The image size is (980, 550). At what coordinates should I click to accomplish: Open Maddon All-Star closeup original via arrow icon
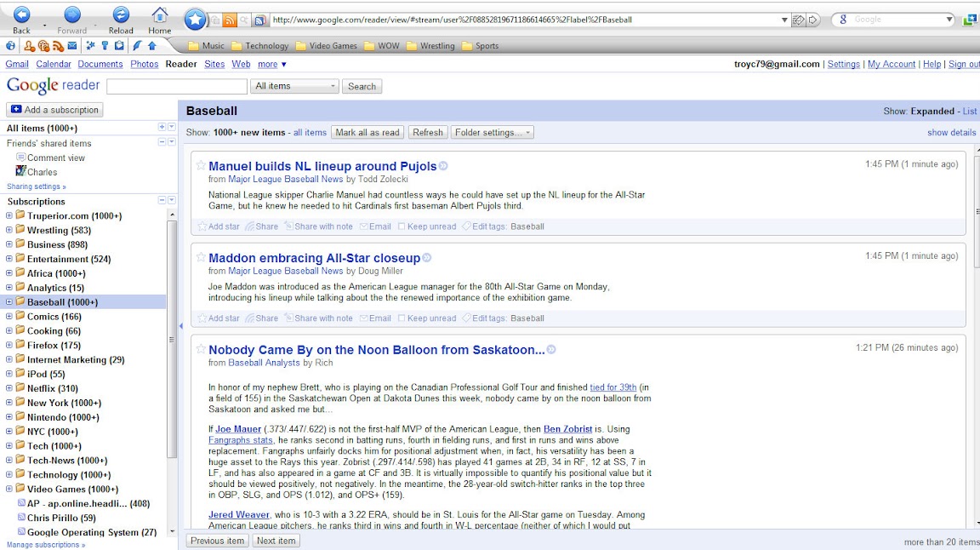427,258
